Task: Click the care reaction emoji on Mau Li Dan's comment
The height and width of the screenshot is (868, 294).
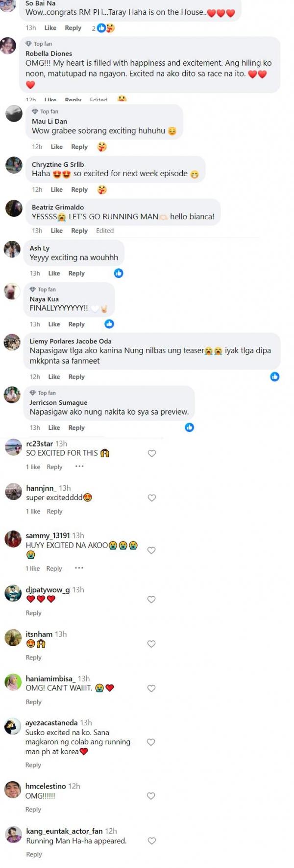Action: [102, 147]
